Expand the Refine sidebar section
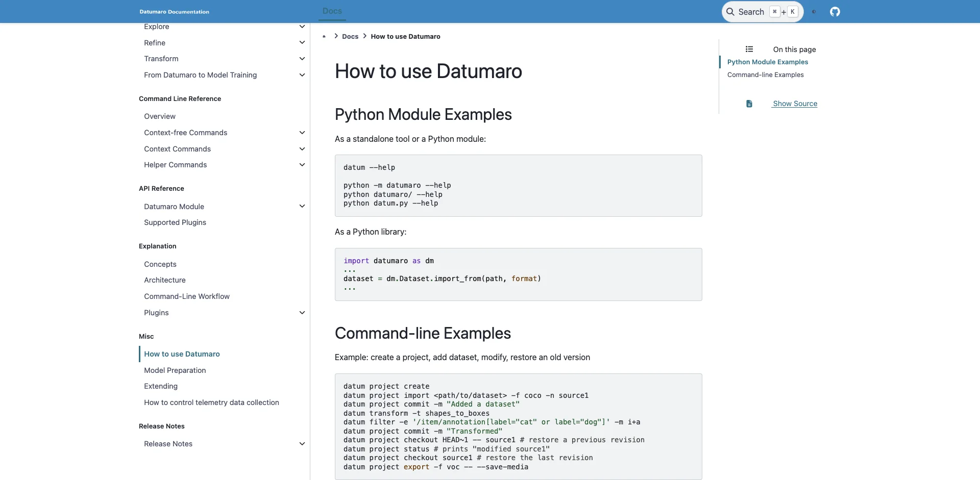 click(302, 42)
